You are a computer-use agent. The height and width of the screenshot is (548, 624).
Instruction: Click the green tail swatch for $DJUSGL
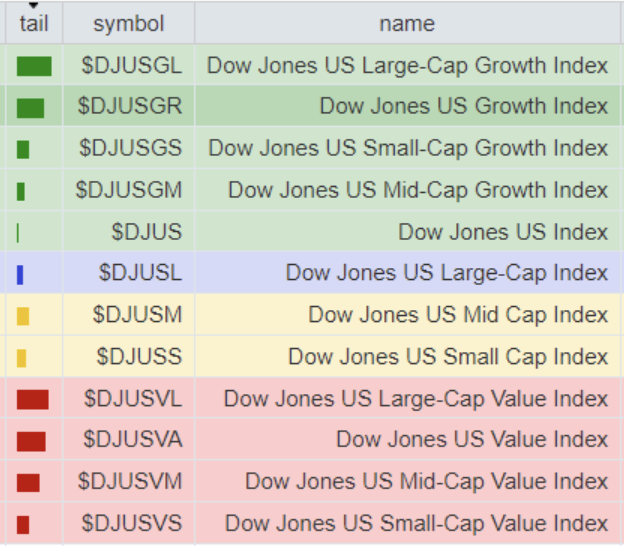[x=33, y=66]
